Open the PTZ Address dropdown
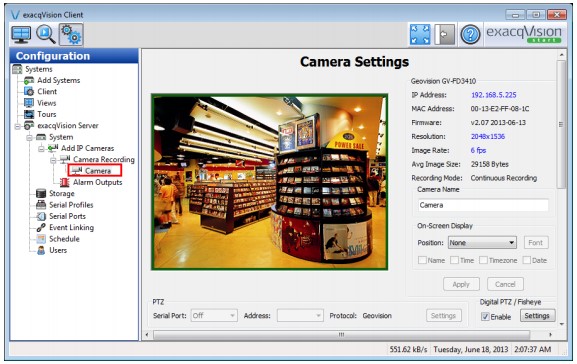 [x=300, y=315]
